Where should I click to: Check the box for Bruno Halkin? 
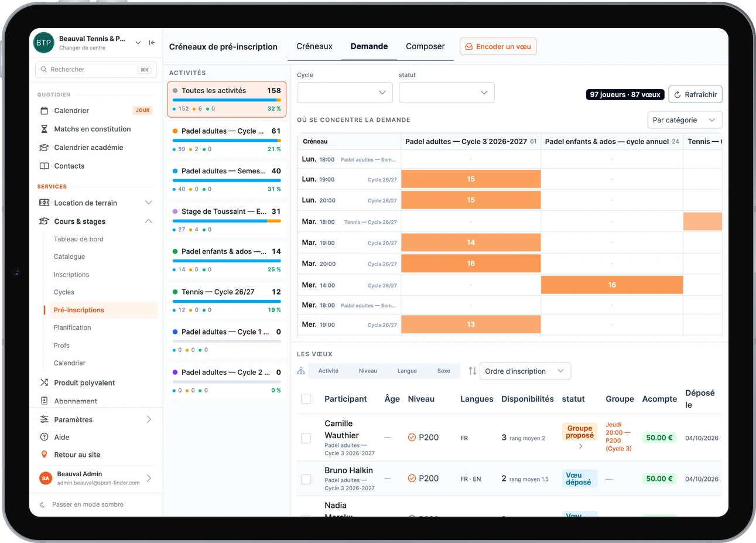306,479
